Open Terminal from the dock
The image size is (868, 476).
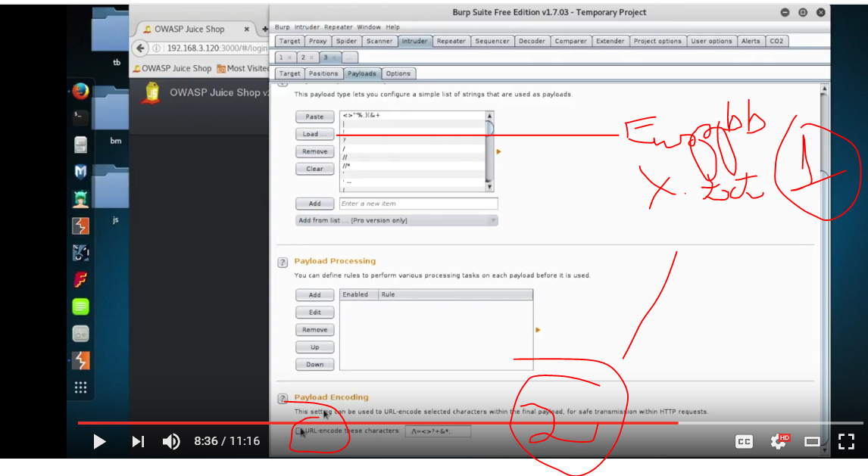[80, 117]
